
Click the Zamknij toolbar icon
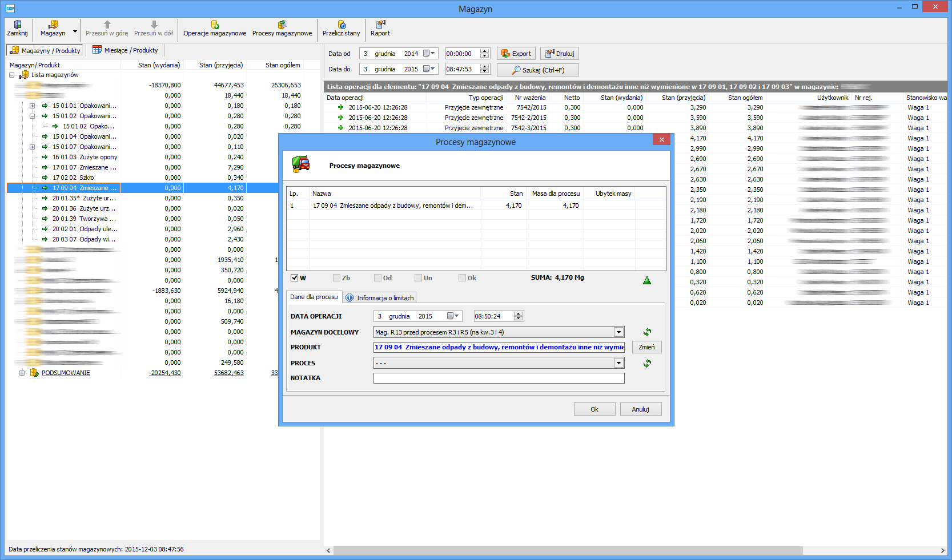coord(17,25)
